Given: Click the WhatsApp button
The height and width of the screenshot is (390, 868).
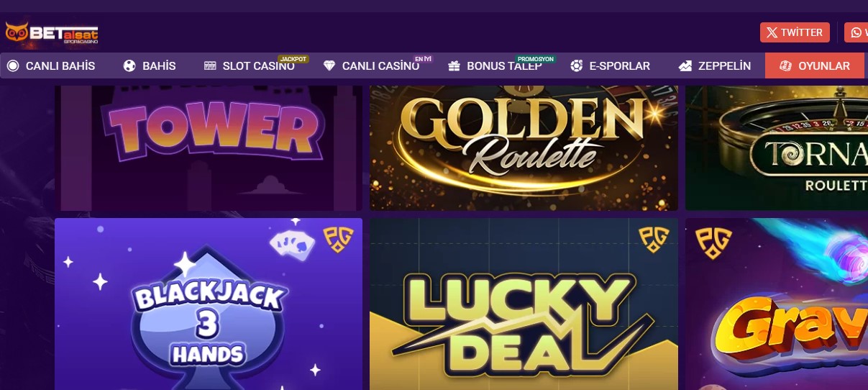Looking at the screenshot, I should tap(856, 32).
